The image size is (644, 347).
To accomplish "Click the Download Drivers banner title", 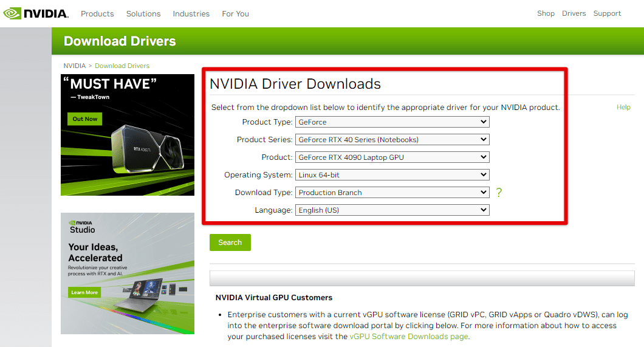I will point(120,41).
